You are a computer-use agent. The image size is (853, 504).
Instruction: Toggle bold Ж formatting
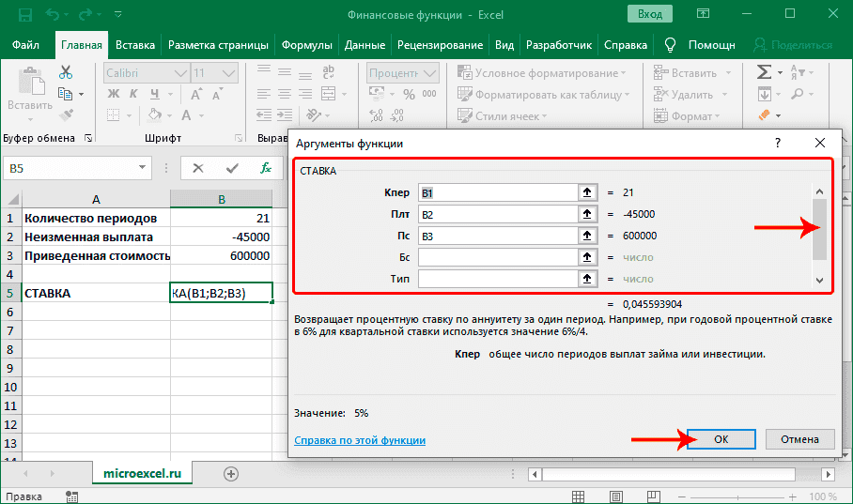click(x=112, y=94)
